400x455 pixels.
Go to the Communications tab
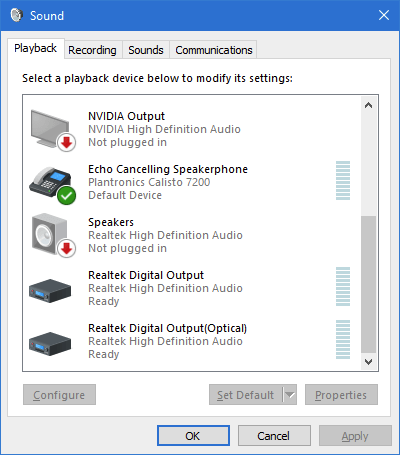(x=214, y=50)
